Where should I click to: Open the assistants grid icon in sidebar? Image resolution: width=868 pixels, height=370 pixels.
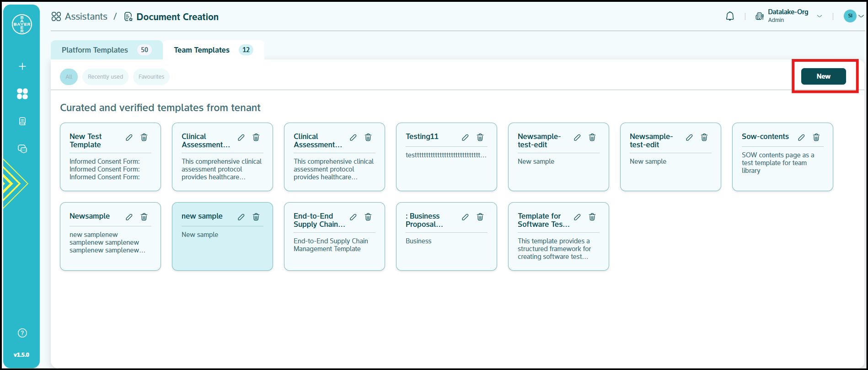[22, 94]
